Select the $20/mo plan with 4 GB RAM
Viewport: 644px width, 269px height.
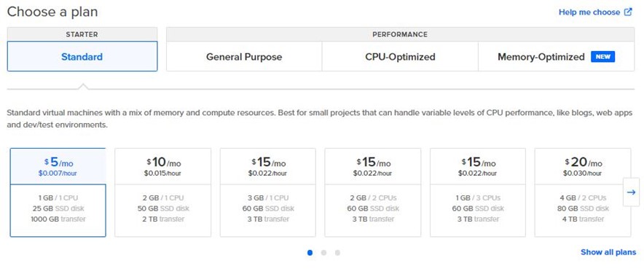coord(583,192)
